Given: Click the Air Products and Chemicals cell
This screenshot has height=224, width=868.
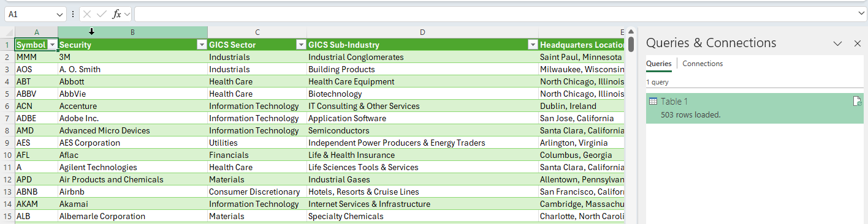Looking at the screenshot, I should pyautogui.click(x=132, y=179).
